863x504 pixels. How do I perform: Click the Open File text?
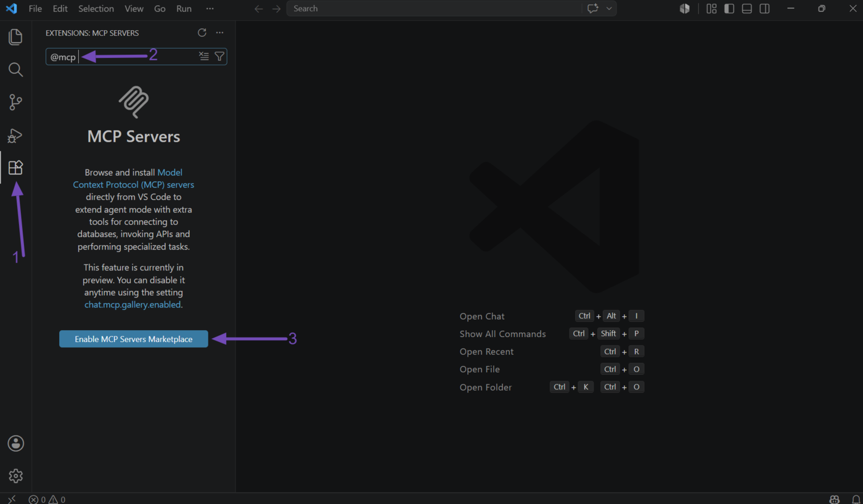pyautogui.click(x=480, y=369)
